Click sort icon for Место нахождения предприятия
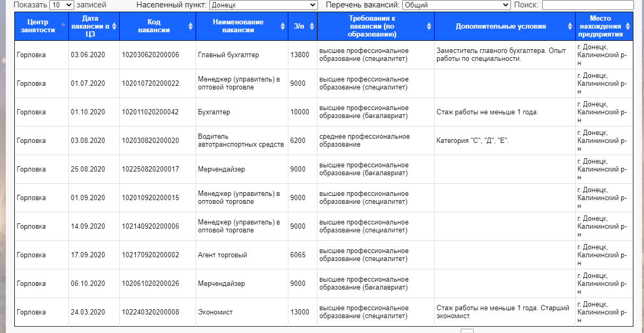Screen dimensions: 644x333 click(x=628, y=26)
